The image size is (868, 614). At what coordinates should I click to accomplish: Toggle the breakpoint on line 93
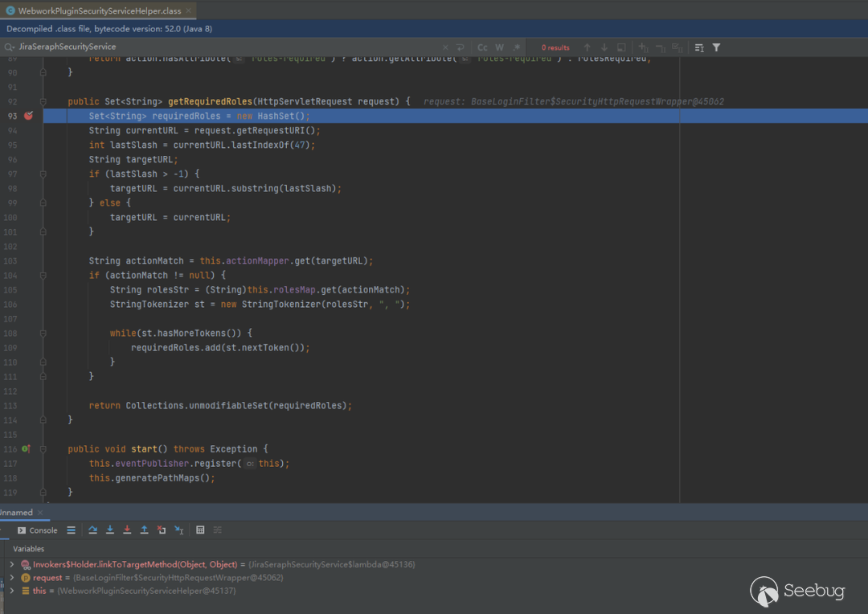tap(28, 116)
